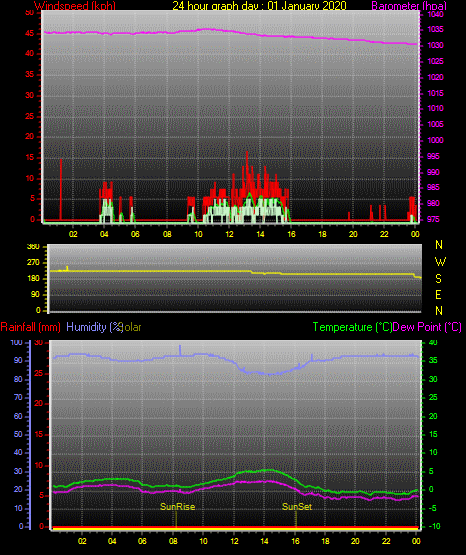Click the blue '50' humidity axis value

[x=18, y=434]
